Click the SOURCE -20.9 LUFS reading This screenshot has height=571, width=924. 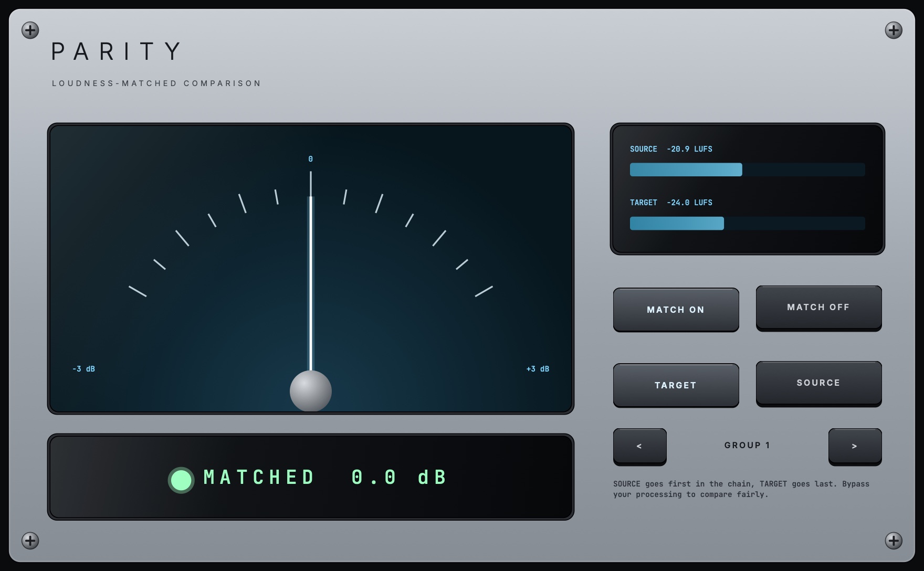pyautogui.click(x=671, y=149)
